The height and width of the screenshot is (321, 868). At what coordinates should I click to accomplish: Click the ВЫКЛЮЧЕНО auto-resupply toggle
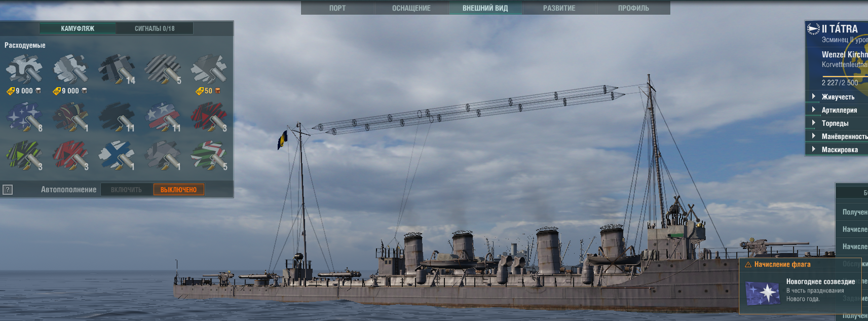178,190
